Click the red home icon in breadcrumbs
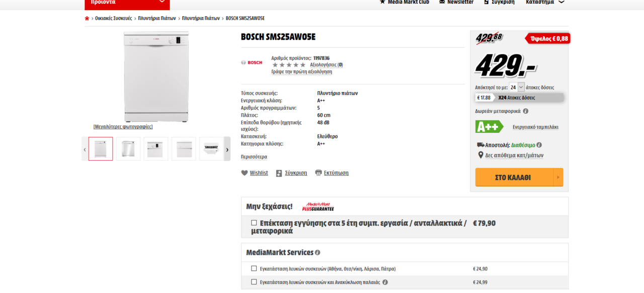Image resolution: width=644 pixels, height=293 pixels. point(87,19)
